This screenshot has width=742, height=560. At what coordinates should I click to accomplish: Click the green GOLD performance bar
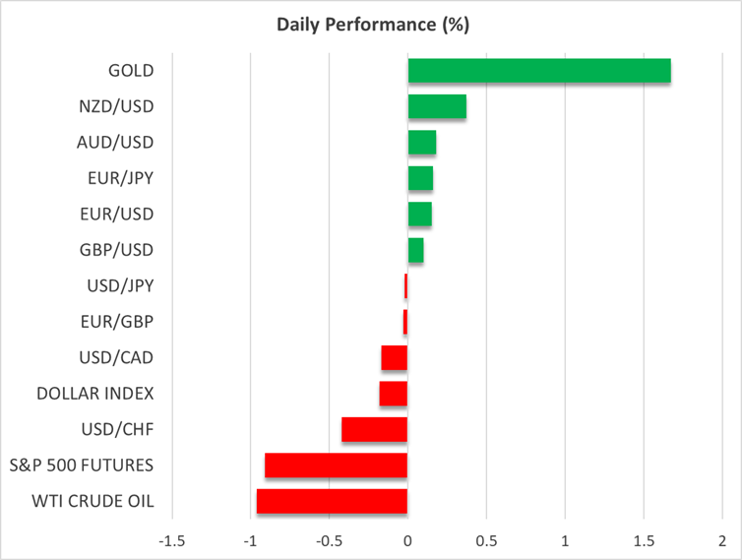(538, 71)
